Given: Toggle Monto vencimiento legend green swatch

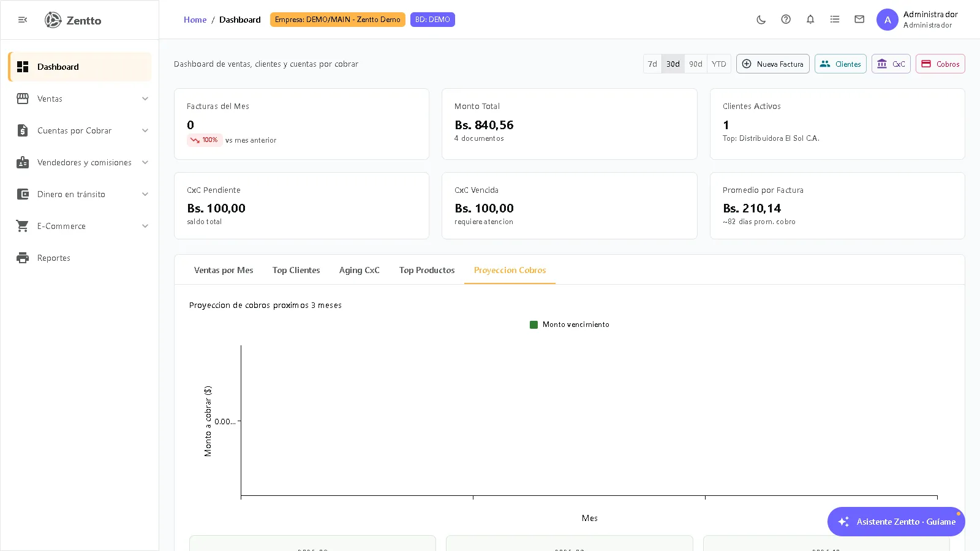Looking at the screenshot, I should (x=533, y=324).
